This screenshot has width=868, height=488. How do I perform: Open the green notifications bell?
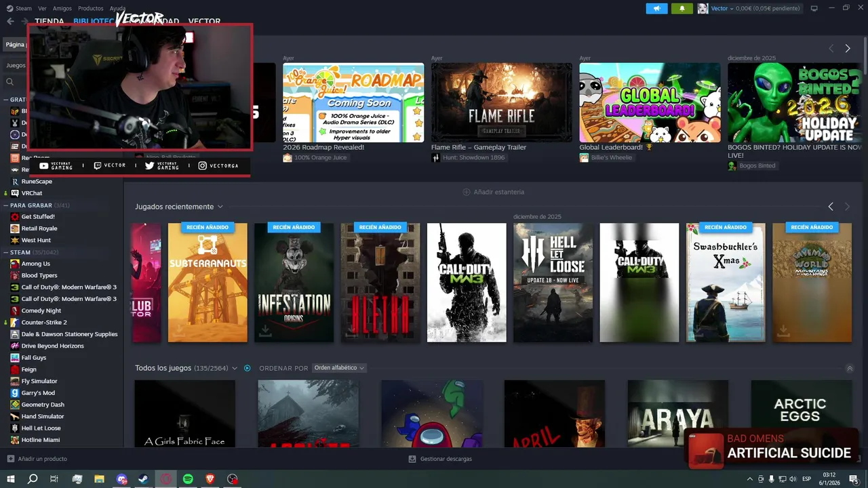pyautogui.click(x=682, y=8)
